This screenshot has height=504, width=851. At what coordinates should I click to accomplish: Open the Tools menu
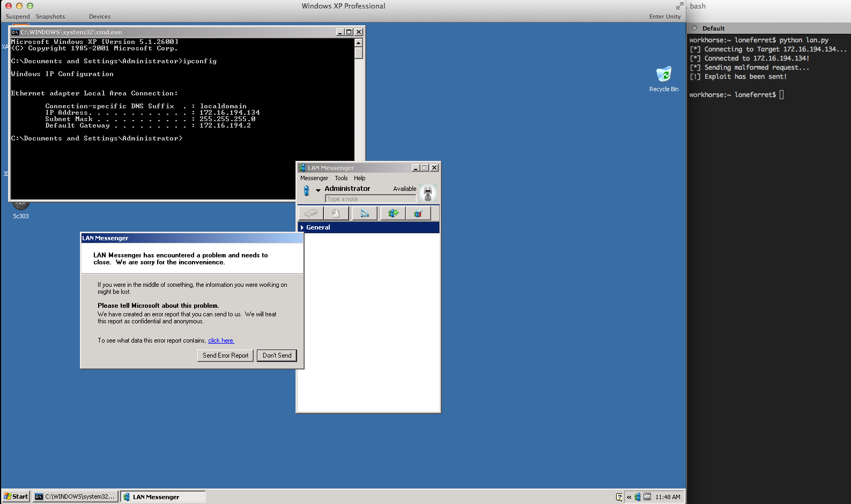tap(341, 178)
